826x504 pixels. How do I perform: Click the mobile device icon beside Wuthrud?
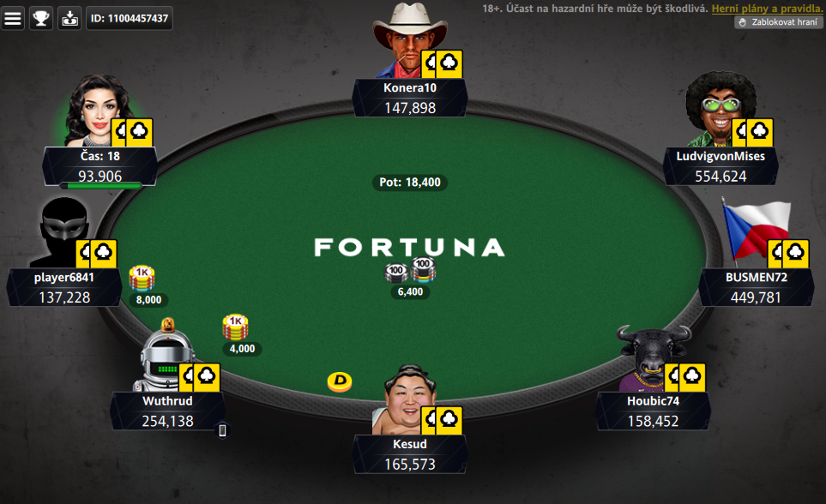tap(222, 431)
